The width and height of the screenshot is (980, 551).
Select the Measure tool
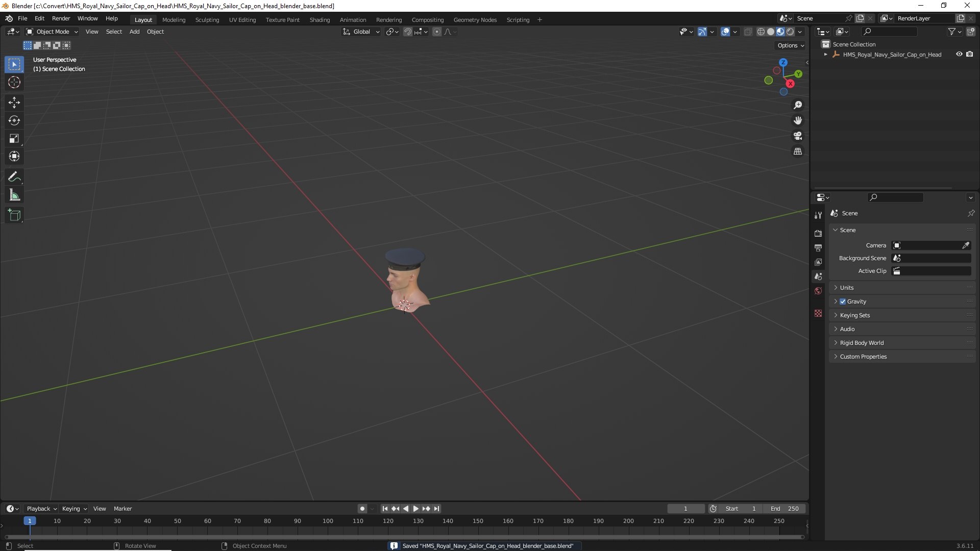click(x=14, y=195)
